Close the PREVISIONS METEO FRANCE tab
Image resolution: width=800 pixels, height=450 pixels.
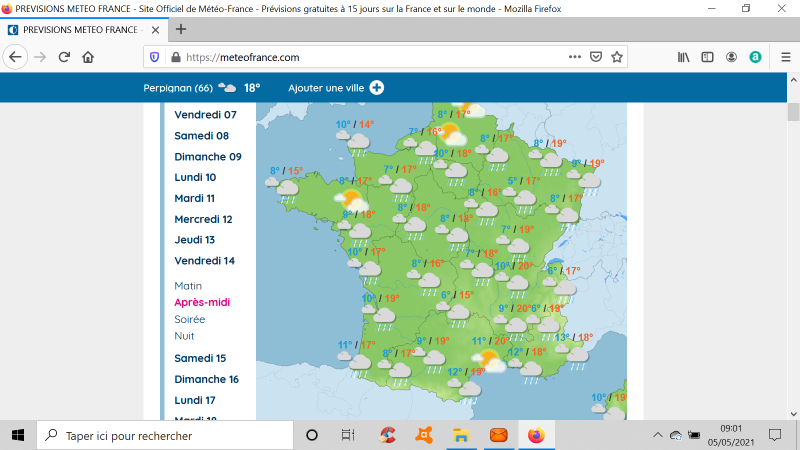(156, 30)
